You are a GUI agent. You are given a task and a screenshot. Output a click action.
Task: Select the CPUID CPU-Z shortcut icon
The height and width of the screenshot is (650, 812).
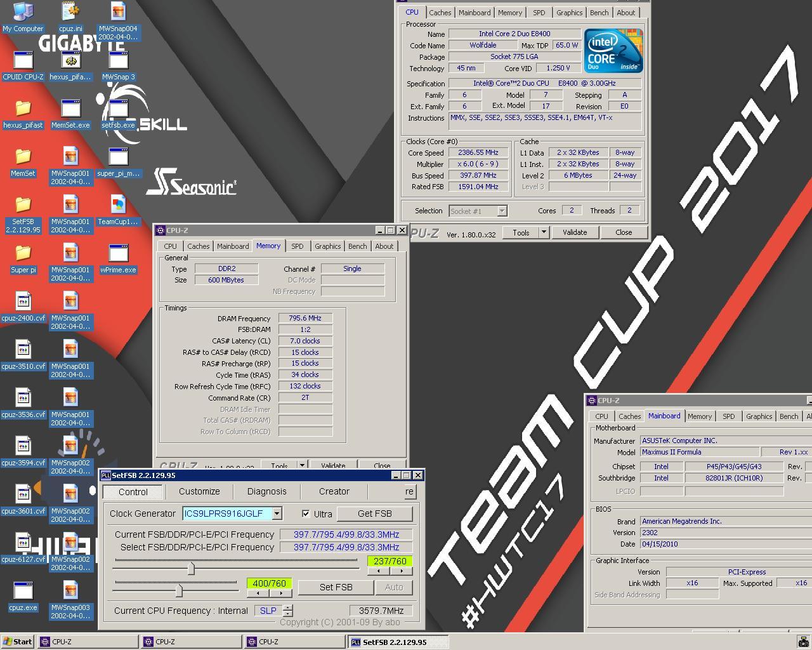(23, 65)
